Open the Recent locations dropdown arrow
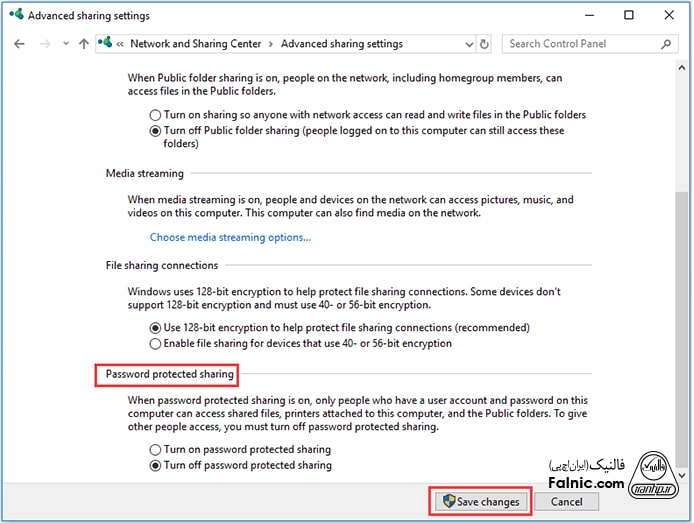 [x=65, y=44]
